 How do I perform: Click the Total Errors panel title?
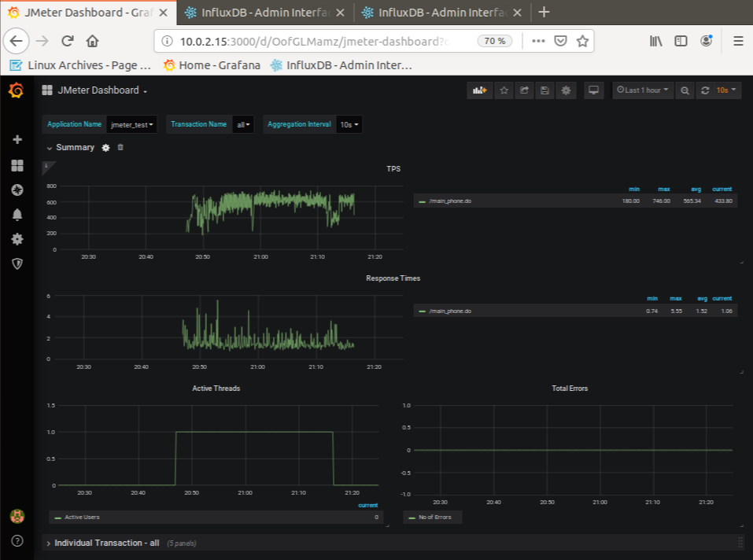pyautogui.click(x=570, y=389)
